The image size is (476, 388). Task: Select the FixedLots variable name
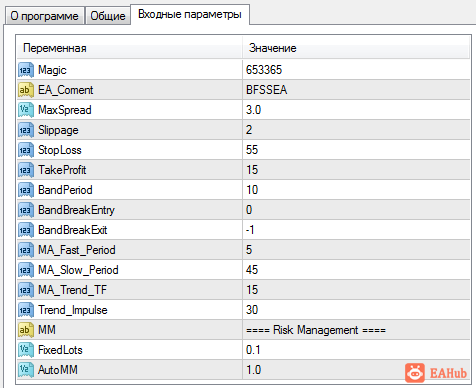tap(60, 350)
